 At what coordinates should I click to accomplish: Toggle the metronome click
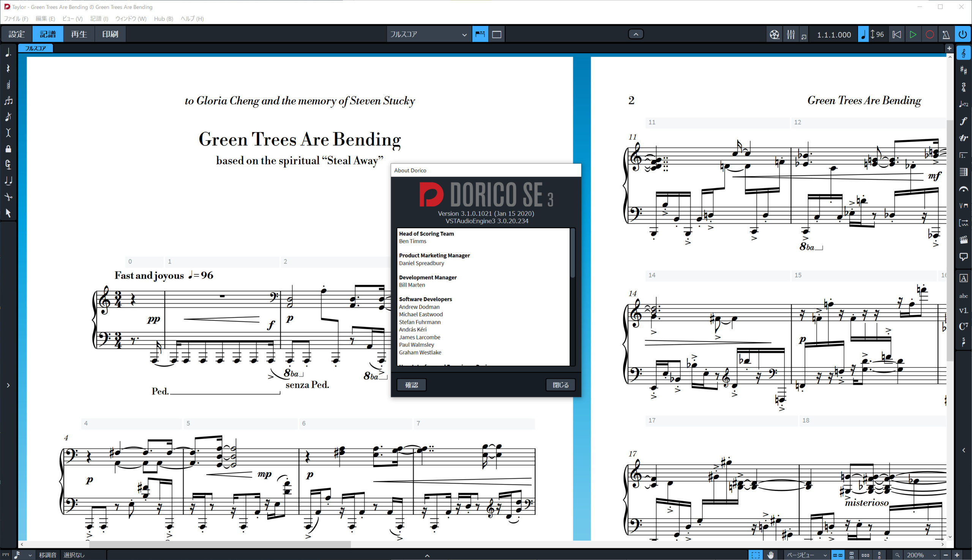(946, 34)
